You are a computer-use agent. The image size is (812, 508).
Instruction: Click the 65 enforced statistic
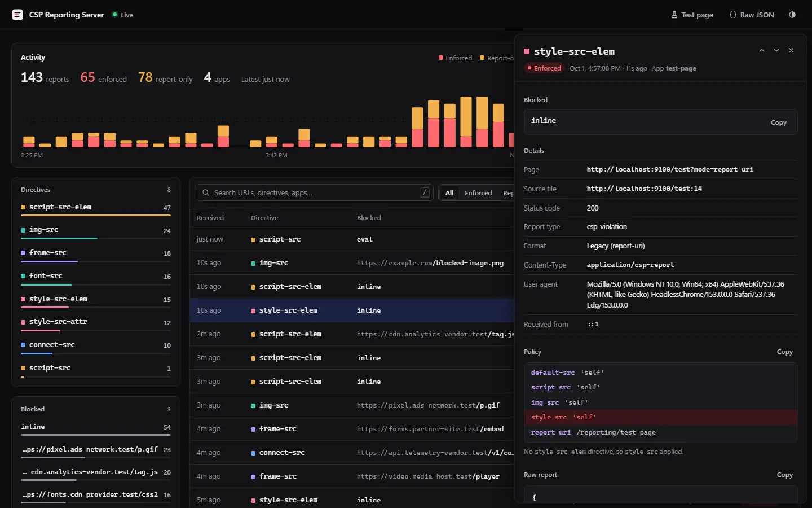tap(104, 77)
